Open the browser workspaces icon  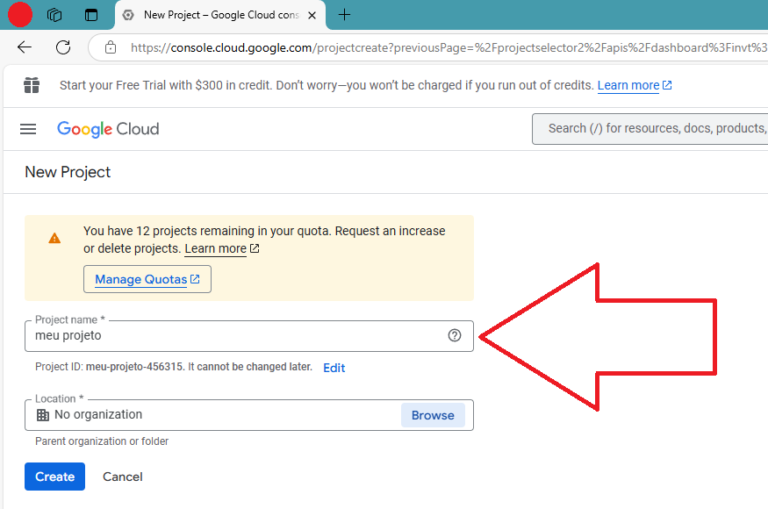coord(55,15)
